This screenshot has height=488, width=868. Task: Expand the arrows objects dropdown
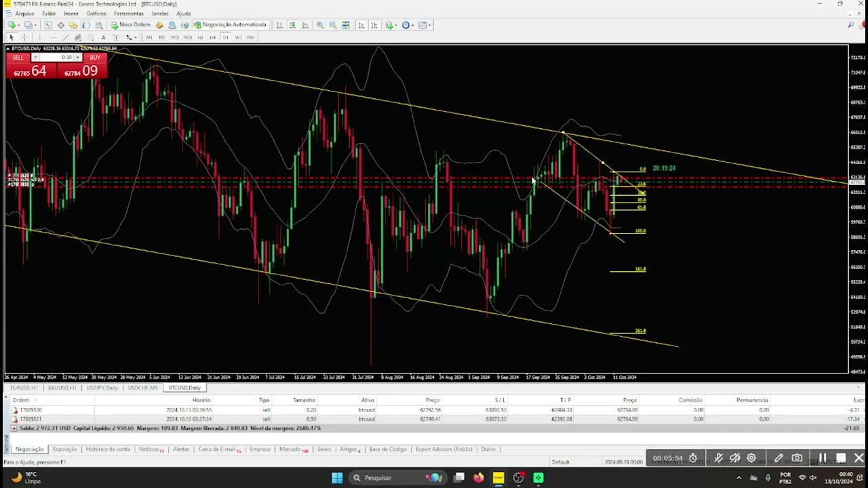[x=137, y=37]
